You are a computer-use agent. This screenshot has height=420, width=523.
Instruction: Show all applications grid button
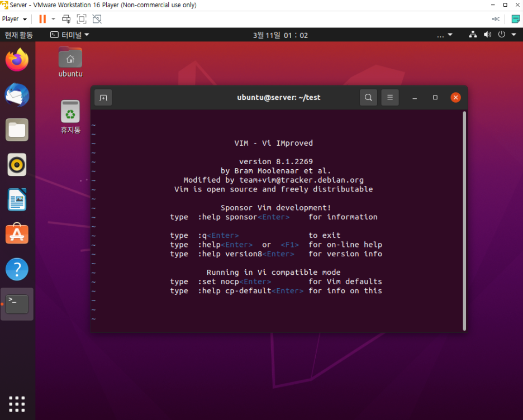click(17, 404)
